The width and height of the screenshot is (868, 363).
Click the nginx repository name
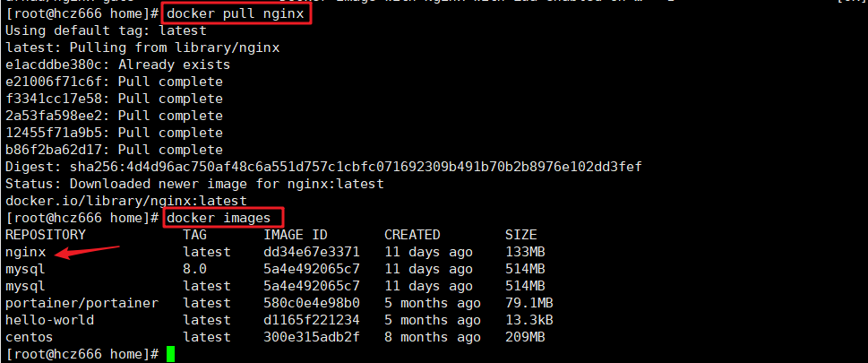[x=25, y=252]
